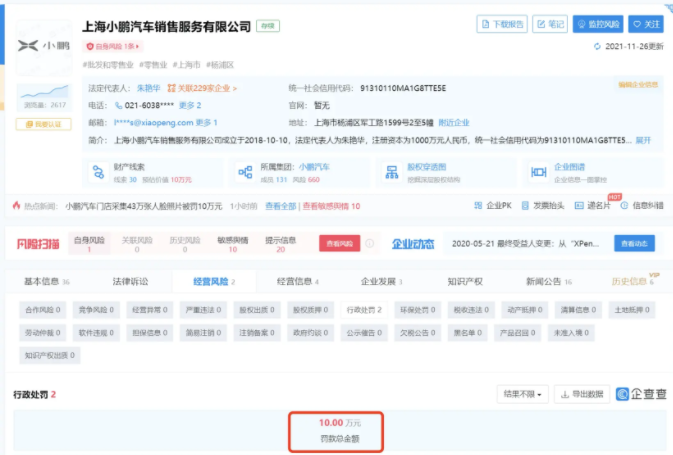The height and width of the screenshot is (455, 673).
Task: Click info icon next to 查看风险
Action: [x=370, y=243]
